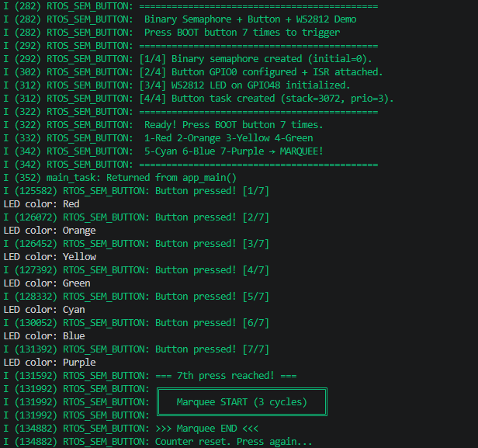Viewport: 478px width, 448px height.
Task: Click the 'Binary Semaphore + Button + WS2812 Demo' line
Action: point(180,19)
